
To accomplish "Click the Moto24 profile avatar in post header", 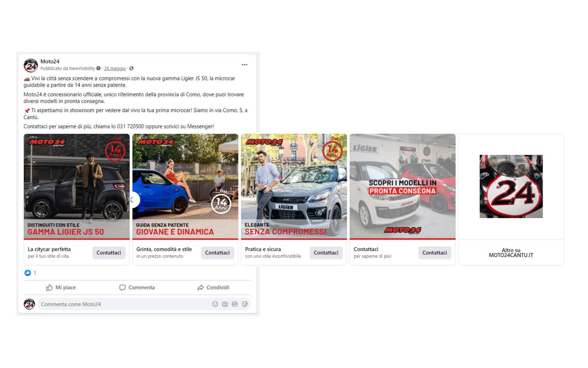I will tap(31, 65).
